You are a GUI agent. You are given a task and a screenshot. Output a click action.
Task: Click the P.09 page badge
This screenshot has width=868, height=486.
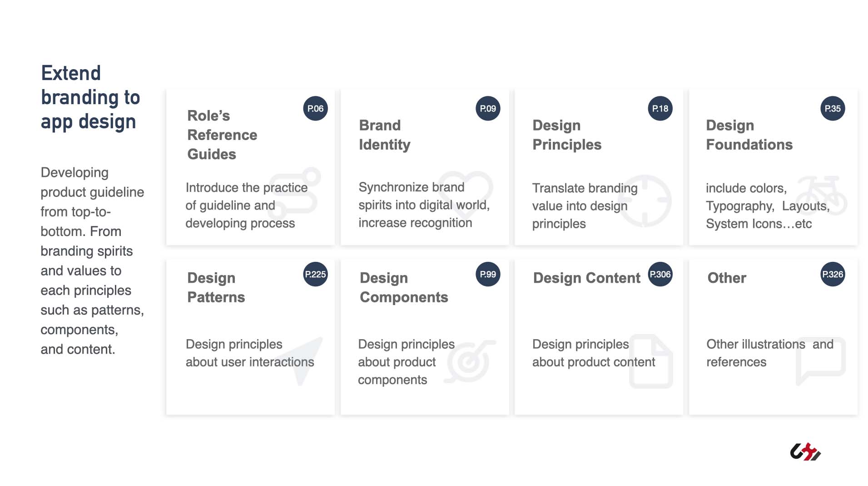pyautogui.click(x=488, y=109)
